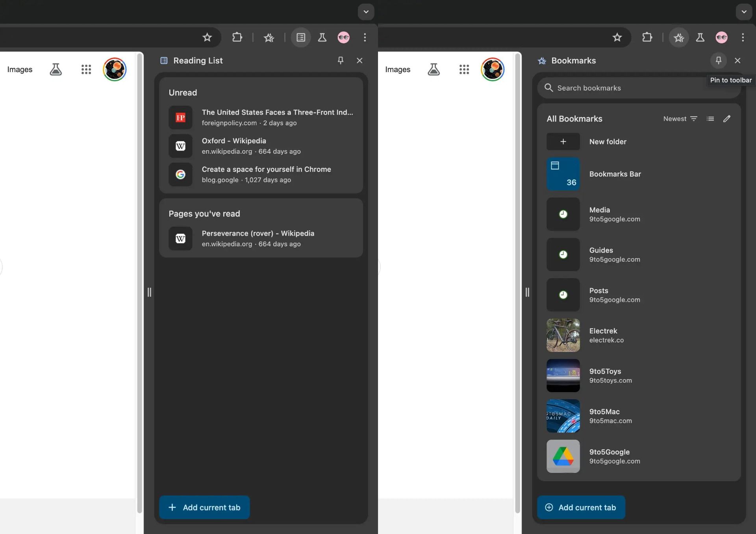Click Add current tab in Bookmarks

(581, 507)
